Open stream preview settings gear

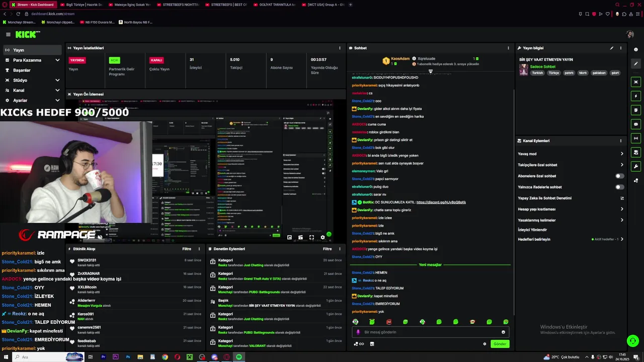point(323,237)
